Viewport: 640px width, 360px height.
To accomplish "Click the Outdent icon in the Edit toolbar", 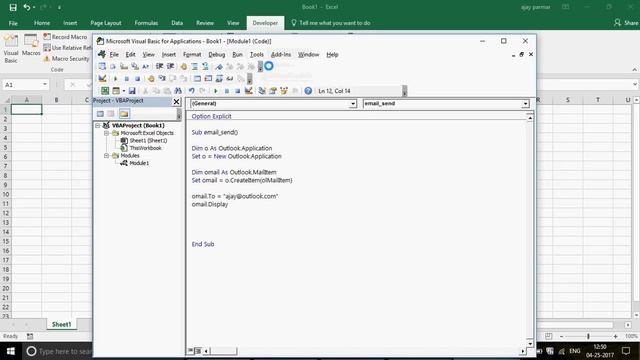I will [x=171, y=67].
